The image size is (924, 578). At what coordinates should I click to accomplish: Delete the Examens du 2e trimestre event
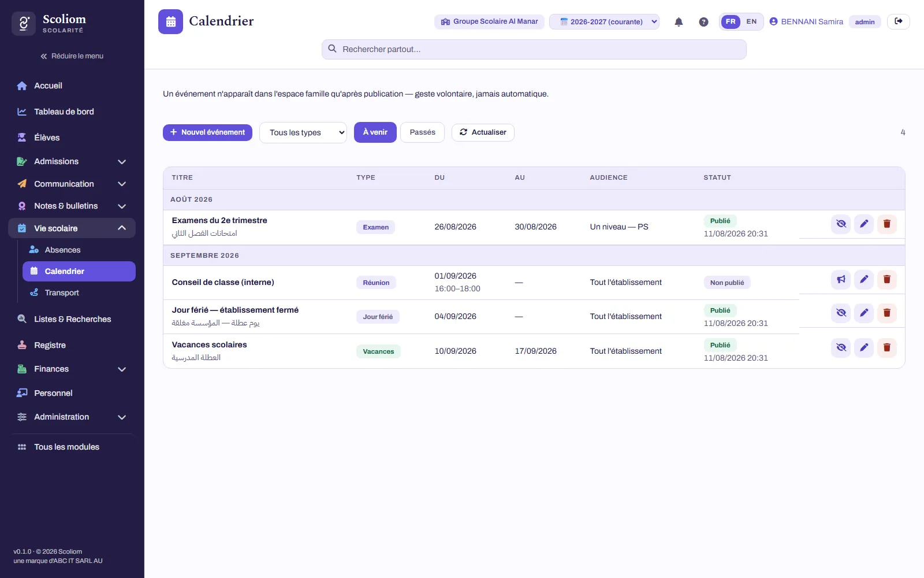click(x=887, y=224)
